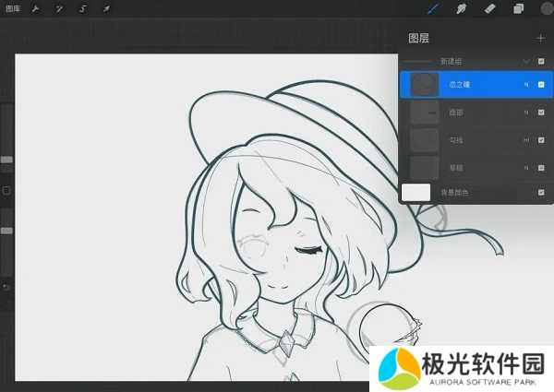
Task: Toggle visibility checkbox of 新建组 group
Action: (541, 61)
